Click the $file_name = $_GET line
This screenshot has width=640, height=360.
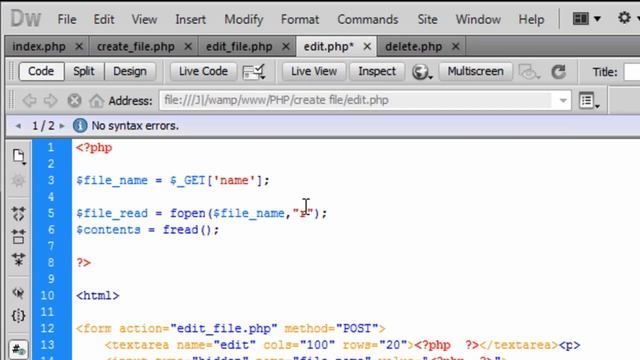tap(173, 180)
